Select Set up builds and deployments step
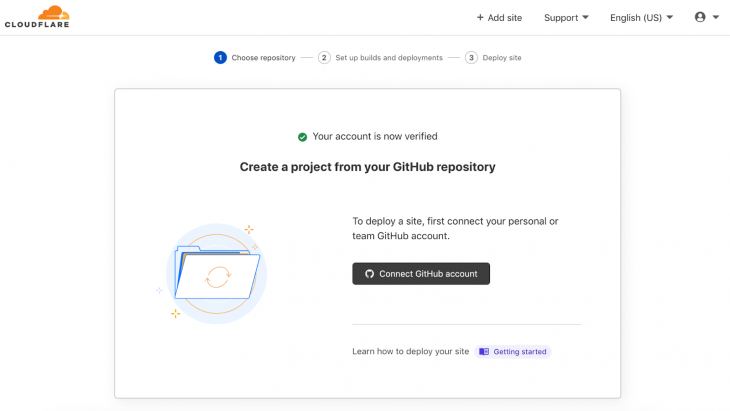This screenshot has width=730, height=411. coord(389,58)
